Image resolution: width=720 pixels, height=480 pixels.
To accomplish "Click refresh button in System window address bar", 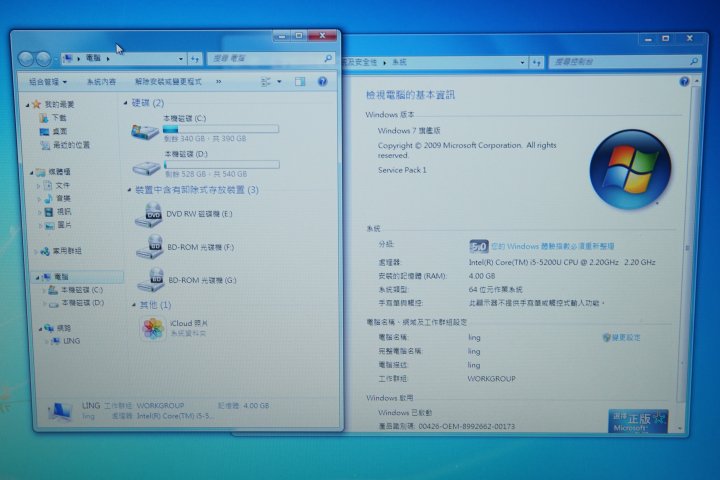I will click(x=536, y=62).
